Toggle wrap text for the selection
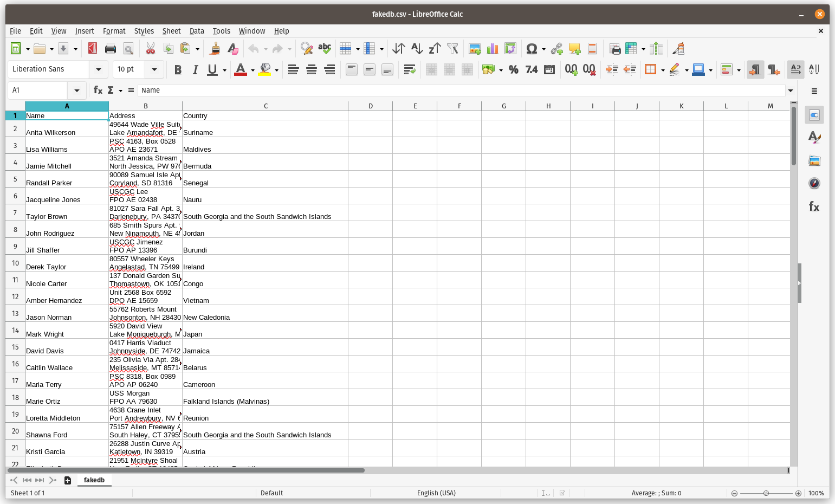 coord(410,69)
